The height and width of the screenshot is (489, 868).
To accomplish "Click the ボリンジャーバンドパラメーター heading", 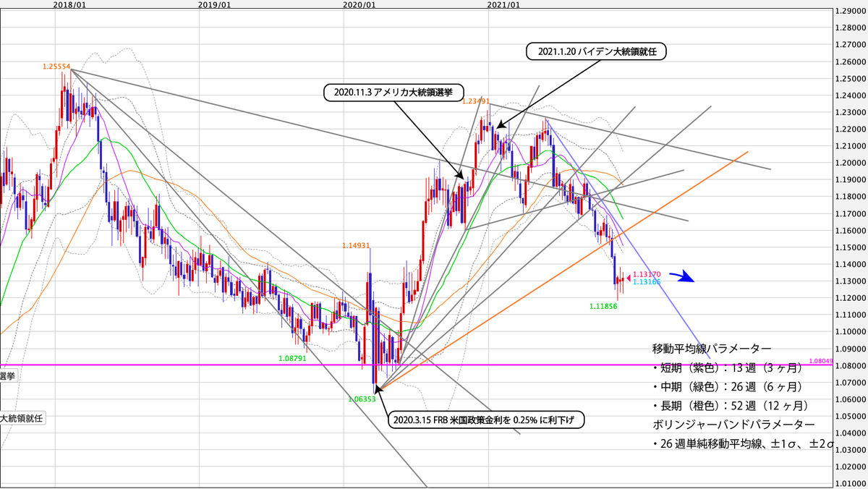I will (733, 424).
